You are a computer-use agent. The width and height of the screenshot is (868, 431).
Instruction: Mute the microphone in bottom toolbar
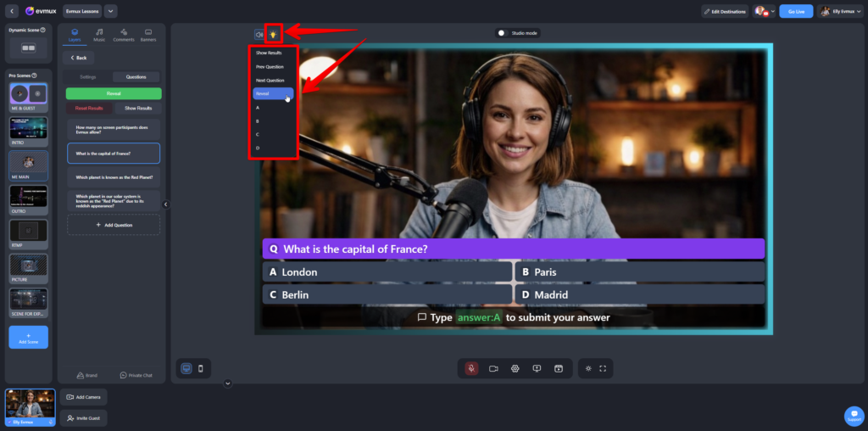point(471,368)
